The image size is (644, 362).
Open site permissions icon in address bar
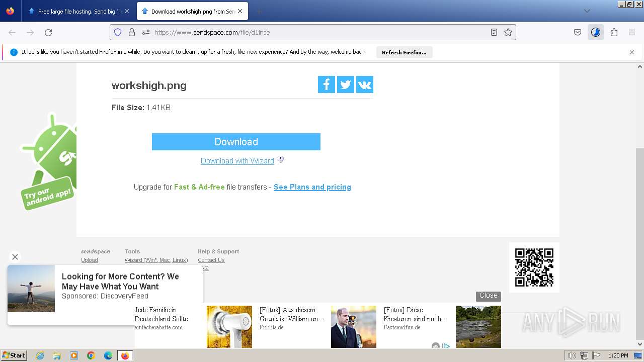[x=146, y=32]
